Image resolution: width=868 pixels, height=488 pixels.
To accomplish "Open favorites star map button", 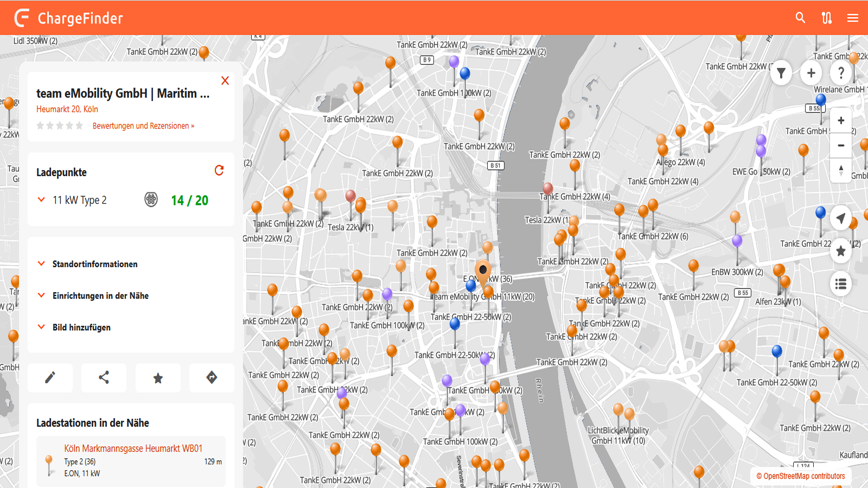I will [x=841, y=251].
